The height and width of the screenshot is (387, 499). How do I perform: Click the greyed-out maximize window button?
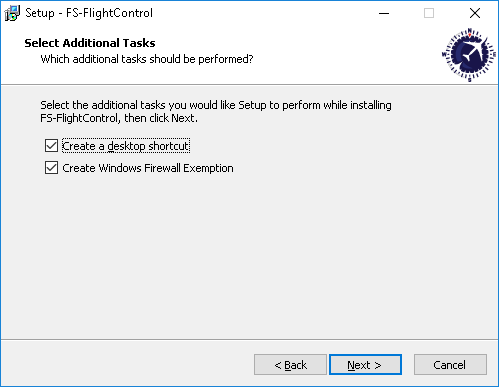pyautogui.click(x=429, y=13)
